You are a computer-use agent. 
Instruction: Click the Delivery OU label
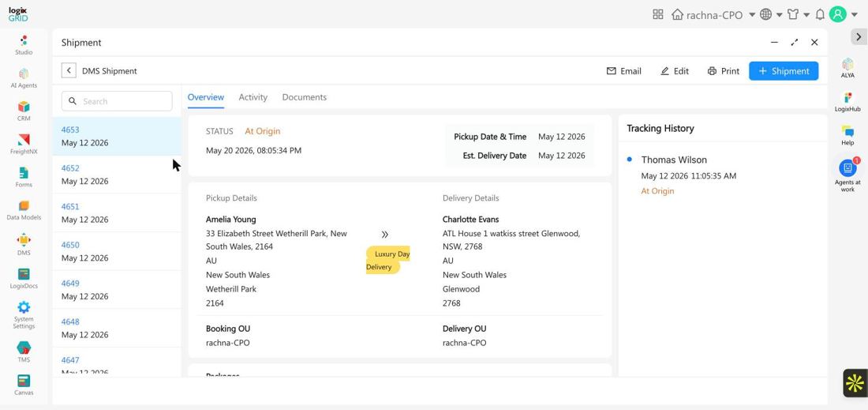click(x=465, y=329)
